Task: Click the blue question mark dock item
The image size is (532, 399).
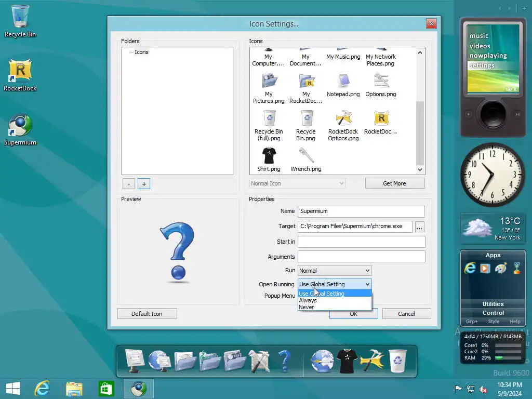Action: 284,361
